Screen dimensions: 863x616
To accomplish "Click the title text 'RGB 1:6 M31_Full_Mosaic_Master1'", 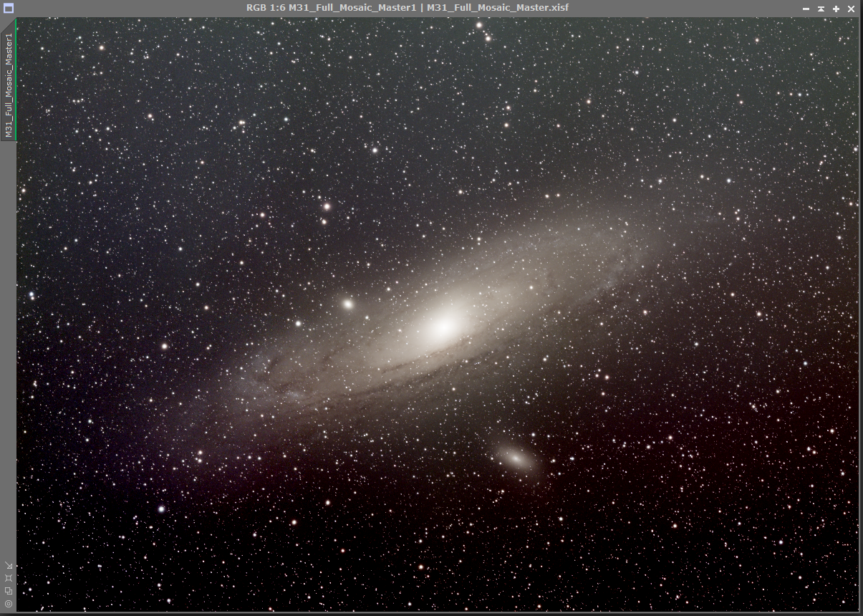I will coord(331,8).
